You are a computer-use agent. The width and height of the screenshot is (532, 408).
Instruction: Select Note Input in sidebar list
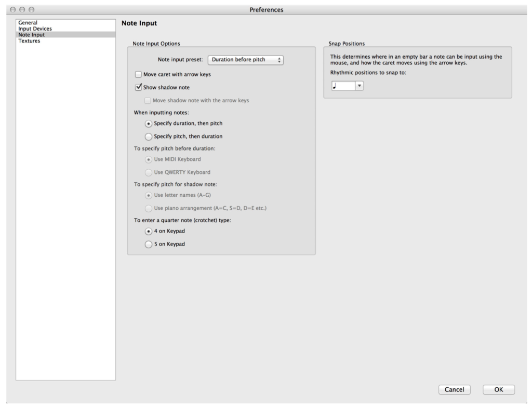pos(31,35)
